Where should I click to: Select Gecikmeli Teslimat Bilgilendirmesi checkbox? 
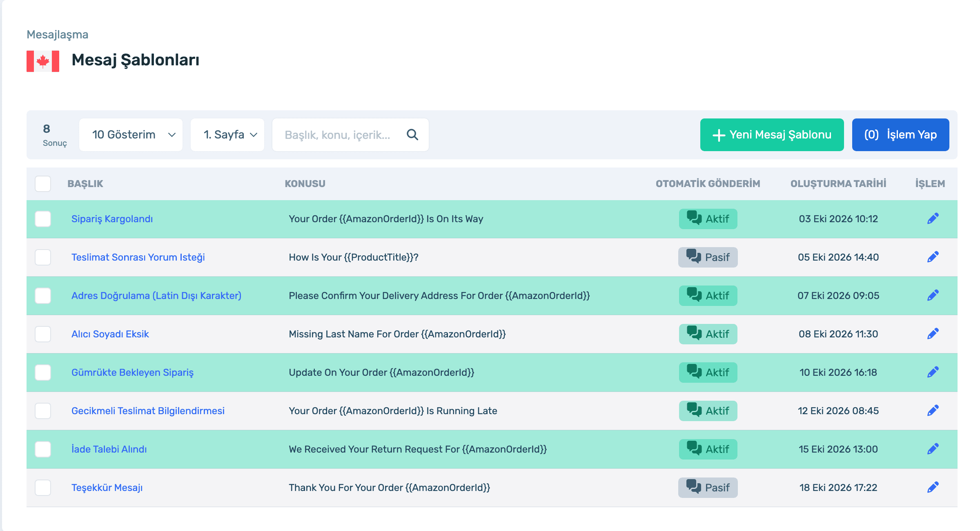43,411
